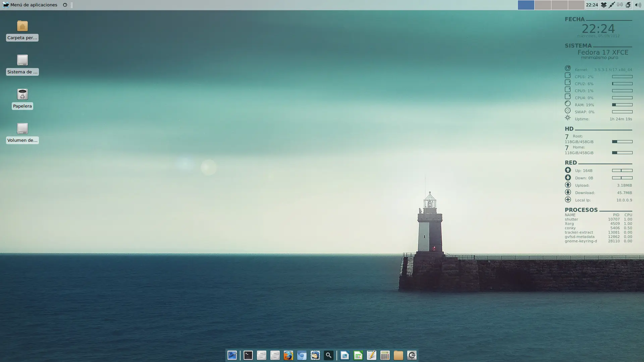This screenshot has width=644, height=362.
Task: Open the Menú de aplicaciones menu
Action: tap(30, 5)
